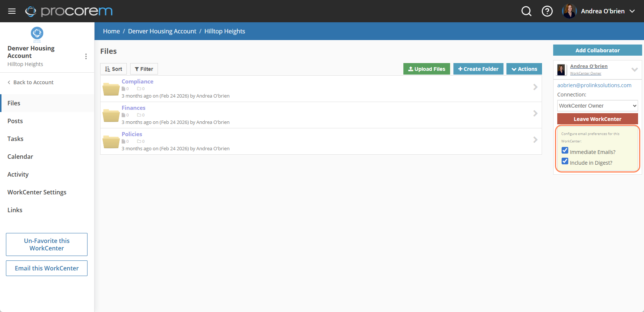Open Tasks in the sidebar
This screenshot has height=312, width=644.
tap(47, 139)
